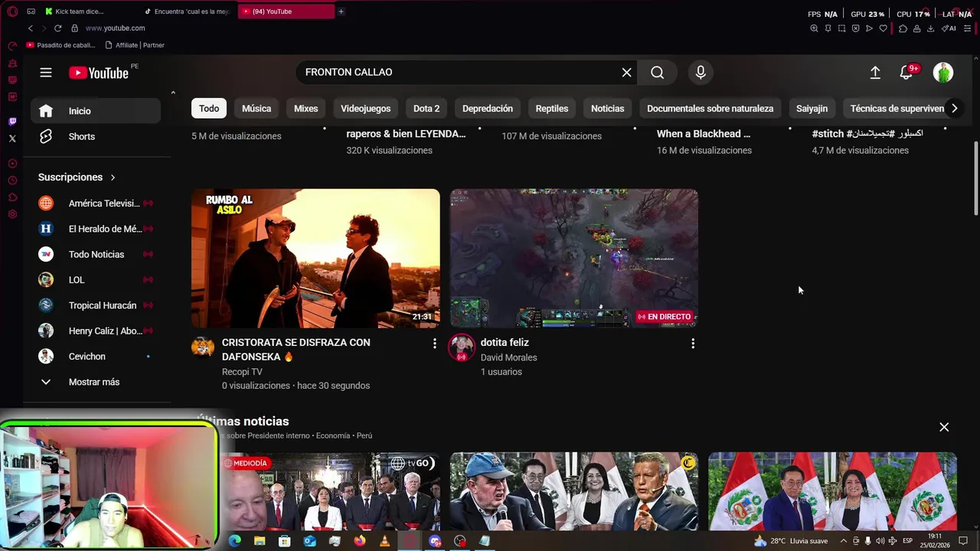Open Tropical Huracán subscription channel
Viewport: 980px width, 551px height.
(x=96, y=305)
